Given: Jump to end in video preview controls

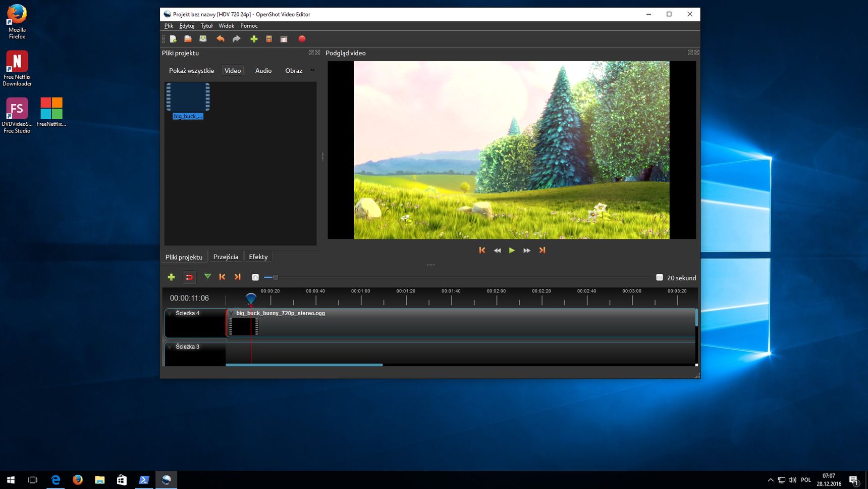Looking at the screenshot, I should (542, 250).
